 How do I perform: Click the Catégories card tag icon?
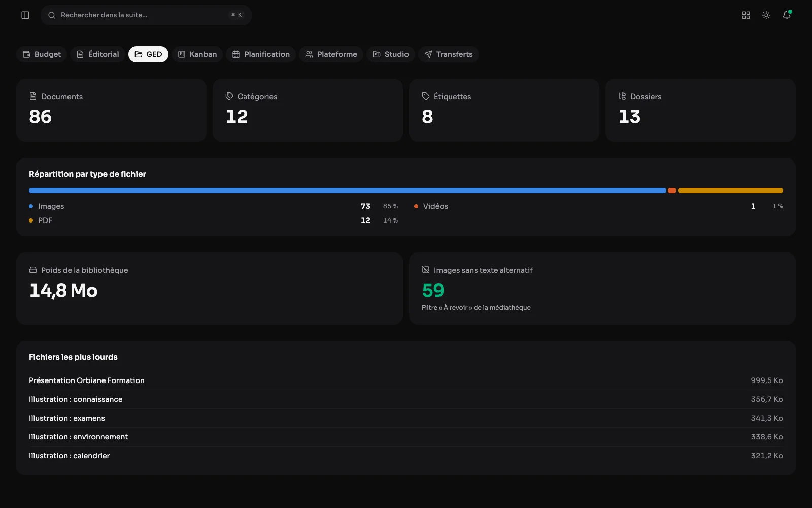coord(229,96)
